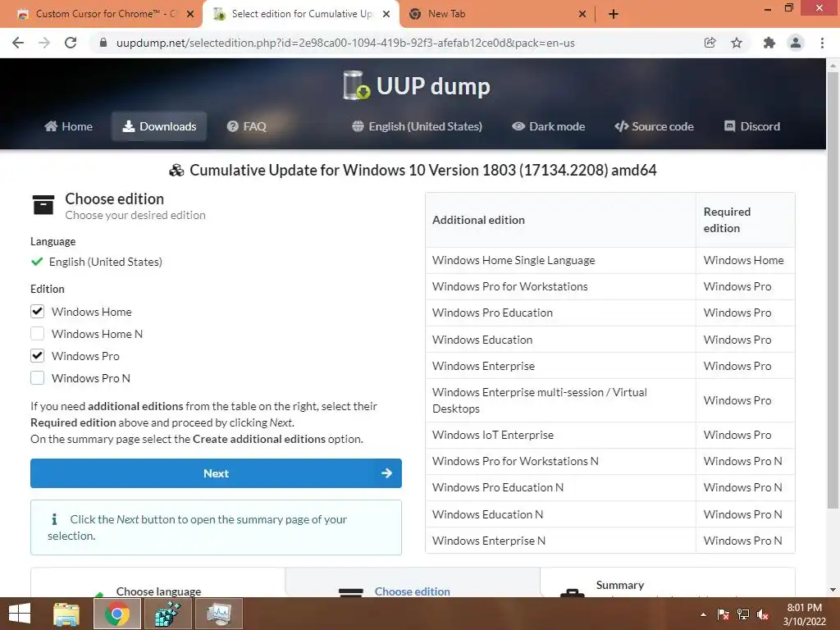Select the Windows Education N cell

coord(560,514)
